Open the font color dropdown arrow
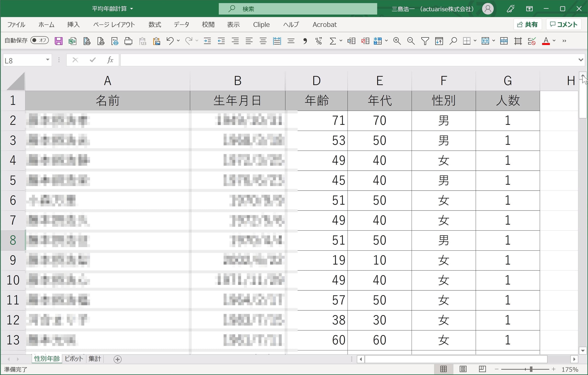Screen dimensions: 588x375 tap(554, 41)
